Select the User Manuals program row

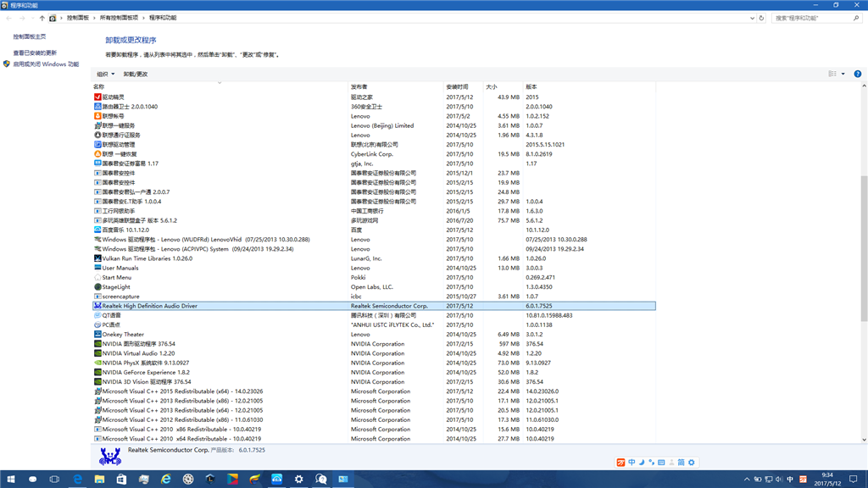(374, 268)
